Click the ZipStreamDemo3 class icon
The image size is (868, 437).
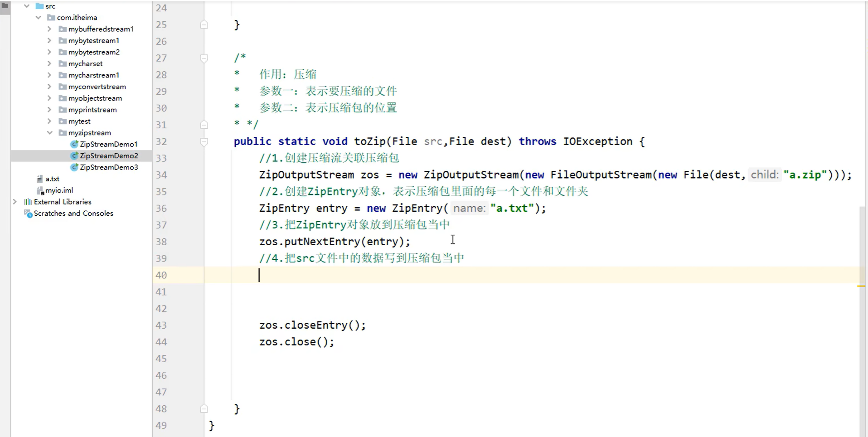[x=74, y=167]
